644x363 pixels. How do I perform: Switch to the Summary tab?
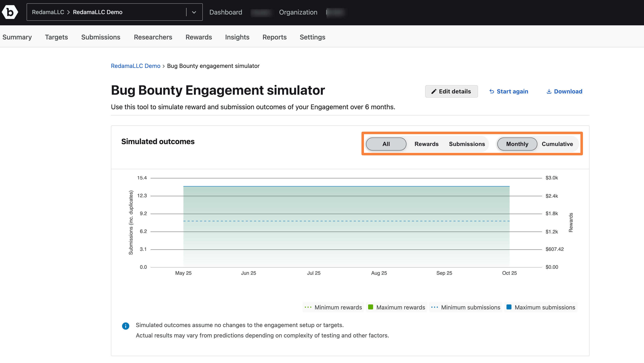click(x=17, y=37)
